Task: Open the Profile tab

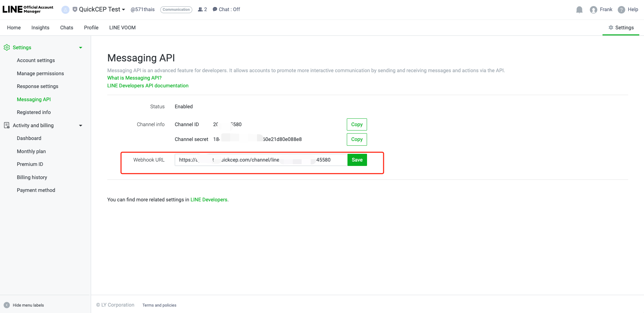Action: [x=91, y=28]
